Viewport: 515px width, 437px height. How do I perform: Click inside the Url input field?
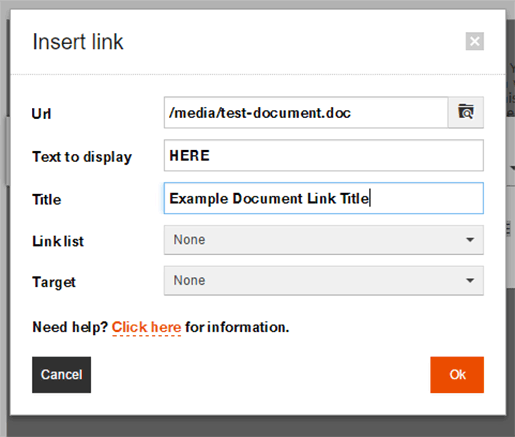click(x=306, y=112)
